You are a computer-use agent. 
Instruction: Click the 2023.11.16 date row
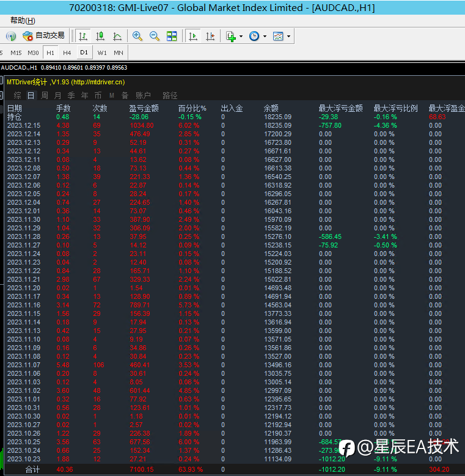pyautogui.click(x=24, y=305)
